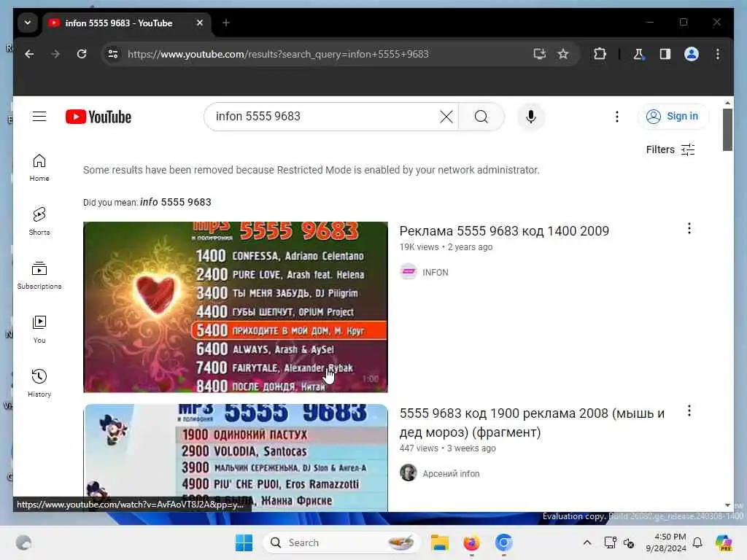Close the infon 5555 9683 tab
The image size is (747, 560).
[200, 23]
